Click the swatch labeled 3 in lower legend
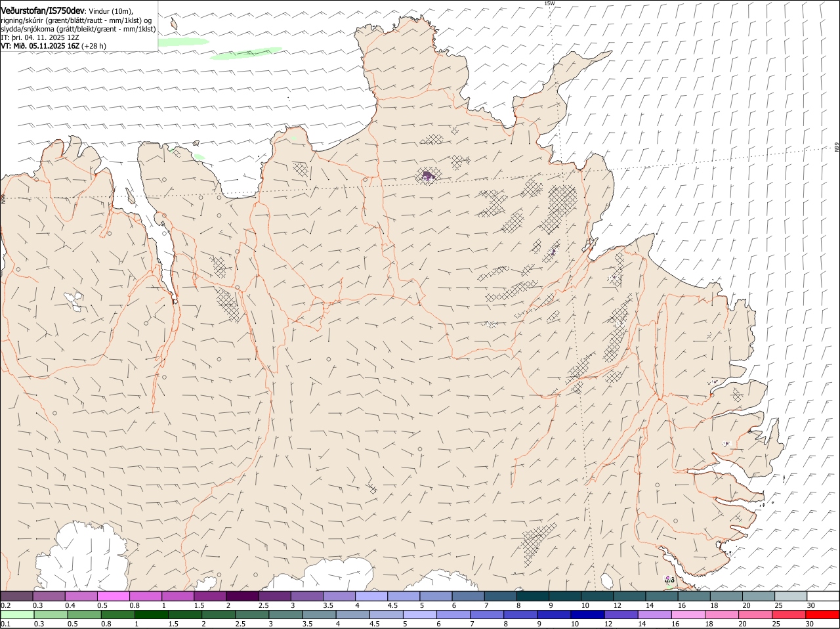This screenshot has width=840, height=629. tap(286, 615)
